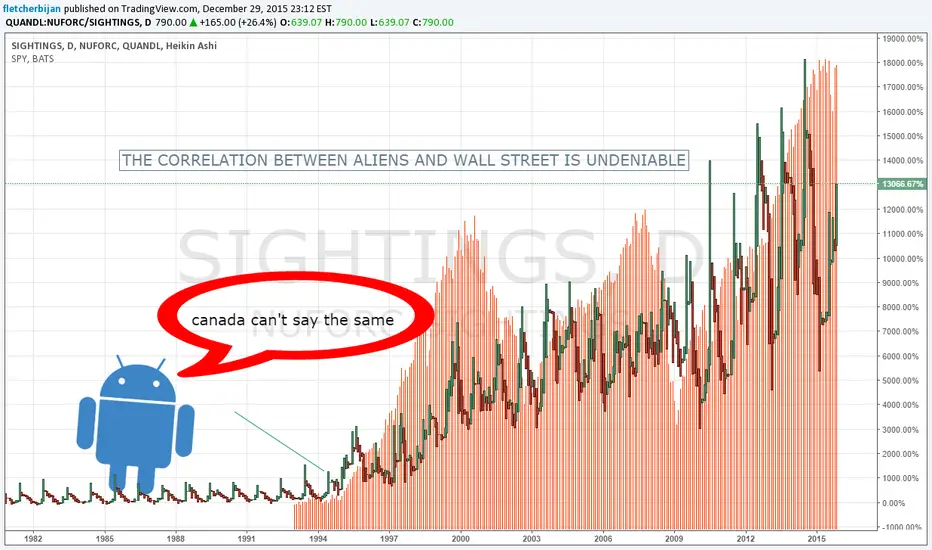Image resolution: width=932 pixels, height=550 pixels.
Task: Click the 2012 year label
Action: click(x=746, y=539)
